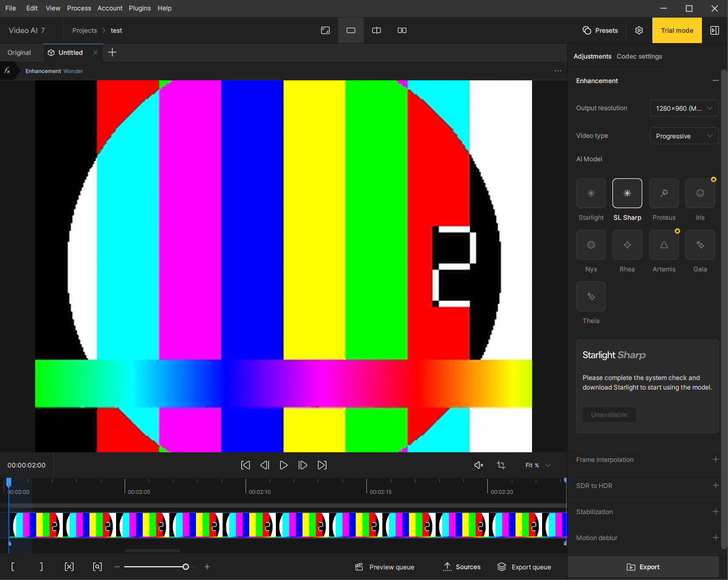Click the crop icon below preview
Viewport: 728px width, 580px height.
tap(501, 465)
